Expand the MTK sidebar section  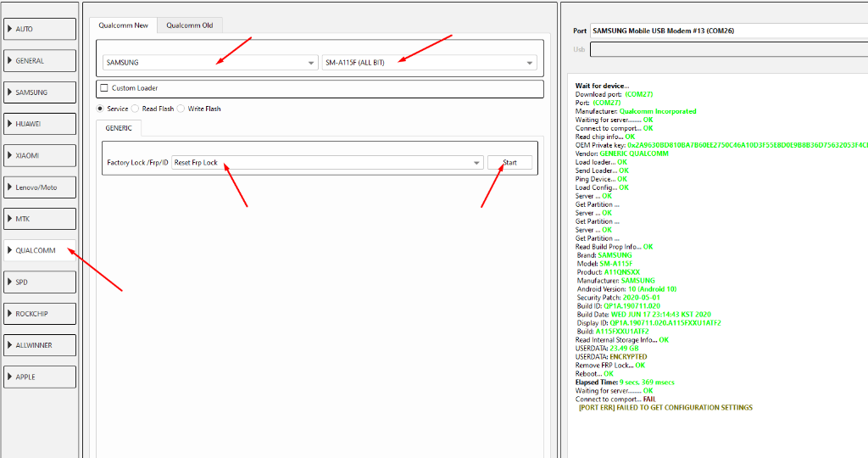pyautogui.click(x=40, y=219)
